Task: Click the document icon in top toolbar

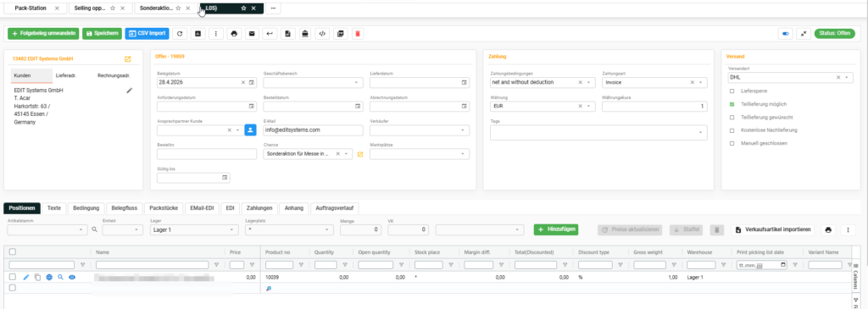Action: 287,34
